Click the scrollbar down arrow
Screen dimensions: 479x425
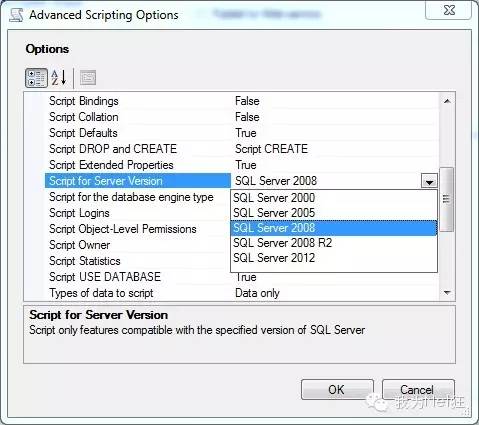(x=447, y=293)
